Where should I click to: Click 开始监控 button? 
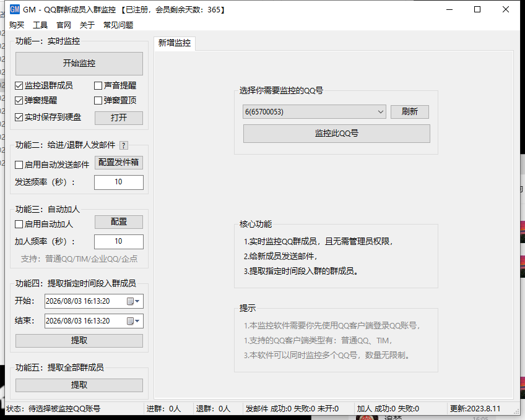79,64
